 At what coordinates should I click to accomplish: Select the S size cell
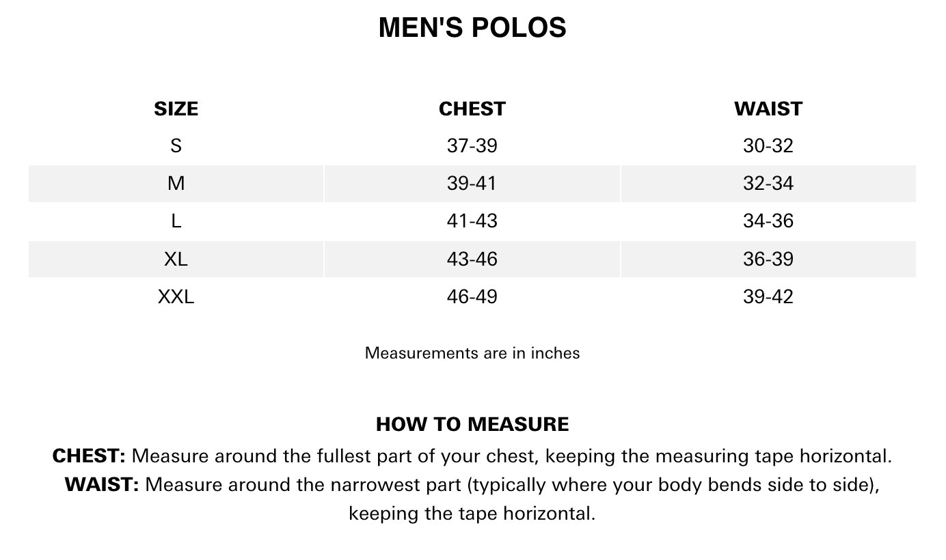click(176, 146)
